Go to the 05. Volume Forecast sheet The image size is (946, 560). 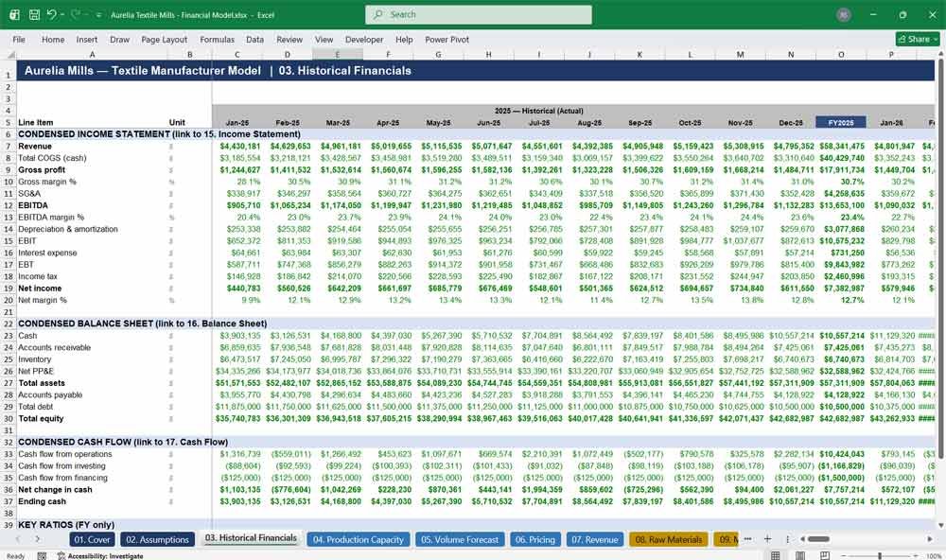click(460, 539)
